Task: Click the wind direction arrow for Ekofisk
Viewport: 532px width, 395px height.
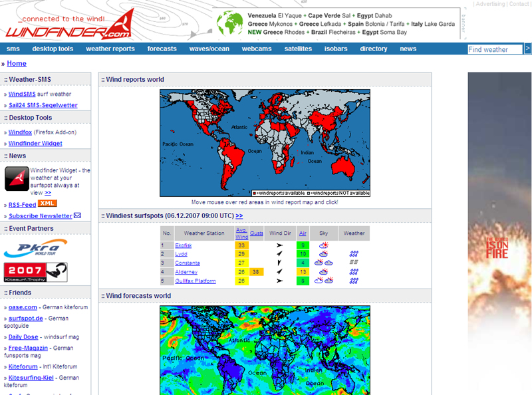Action: (x=280, y=245)
